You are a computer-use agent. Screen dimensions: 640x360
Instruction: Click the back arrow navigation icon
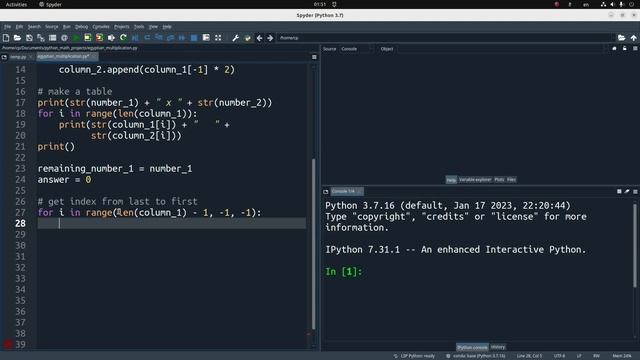pyautogui.click(x=259, y=38)
